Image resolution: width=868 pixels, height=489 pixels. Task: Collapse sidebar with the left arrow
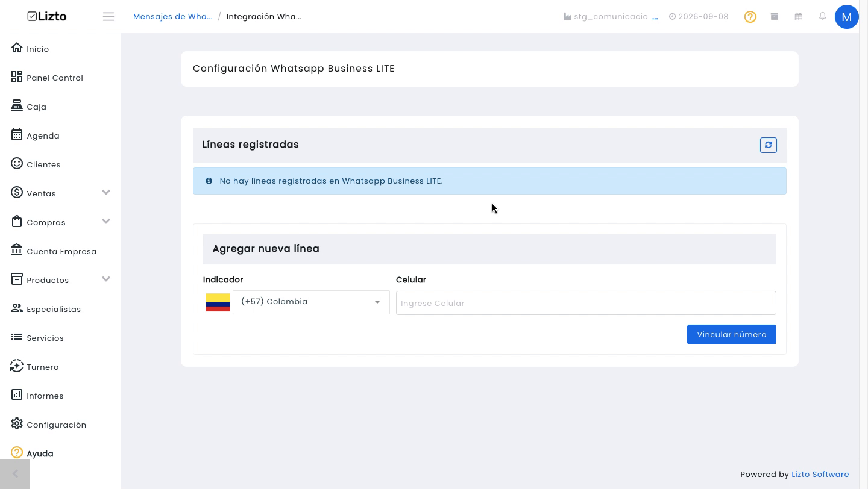pos(15,474)
